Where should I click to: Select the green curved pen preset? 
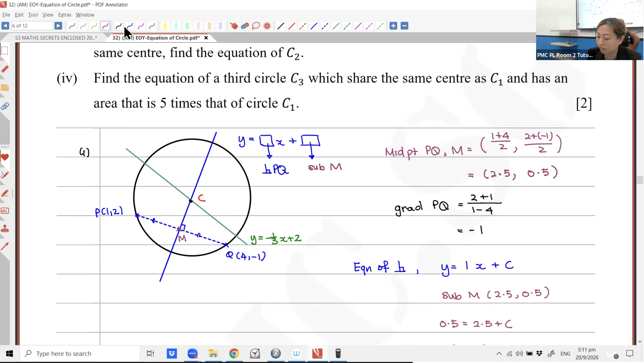152,26
